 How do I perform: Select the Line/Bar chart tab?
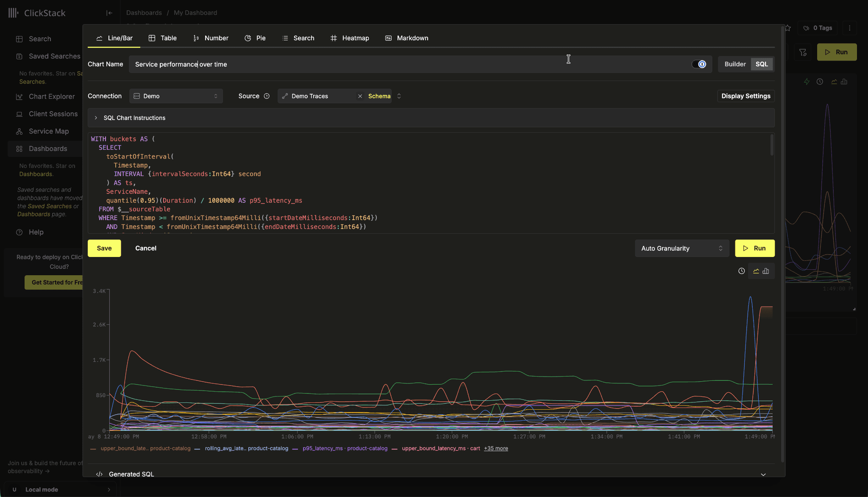click(114, 38)
